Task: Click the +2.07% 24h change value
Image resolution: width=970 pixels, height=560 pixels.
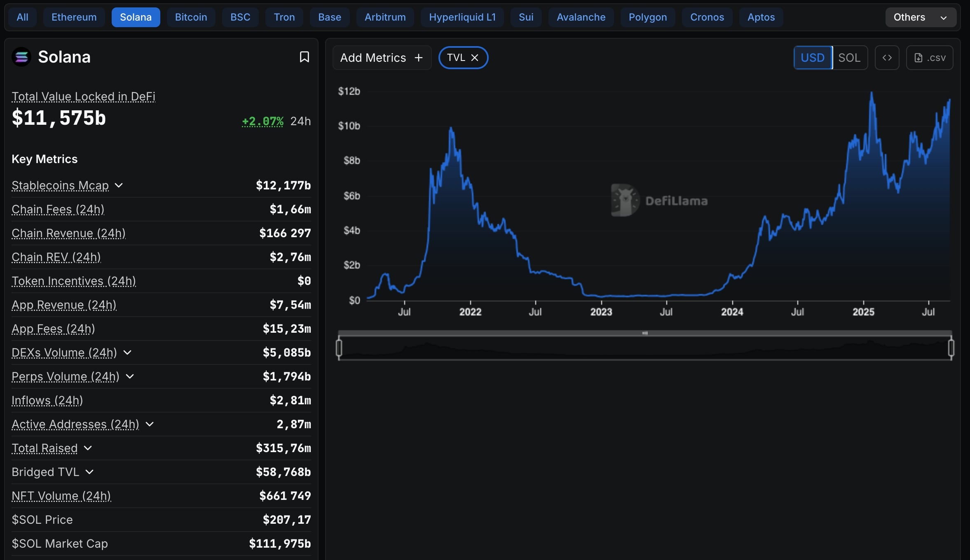Action: click(x=262, y=121)
